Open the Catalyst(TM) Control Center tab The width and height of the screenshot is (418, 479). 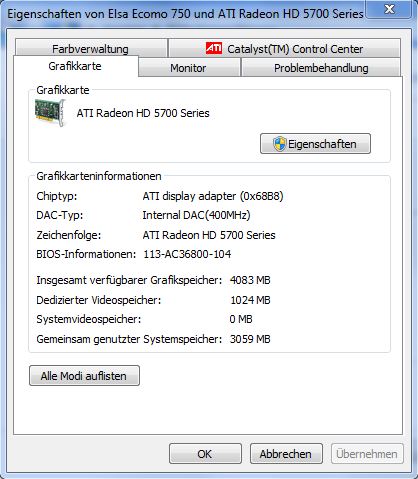285,48
